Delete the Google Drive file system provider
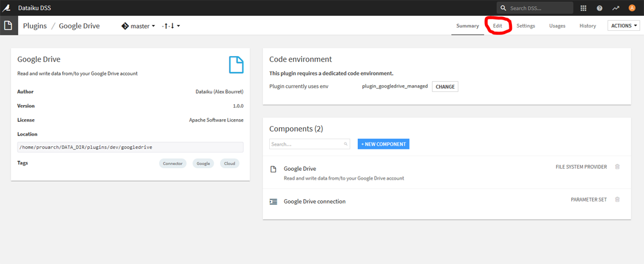This screenshot has width=644, height=264. point(617,167)
